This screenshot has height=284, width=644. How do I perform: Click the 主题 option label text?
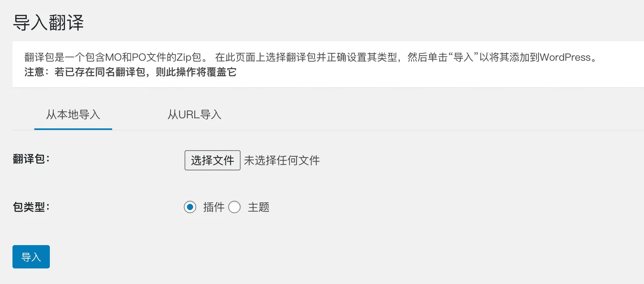pos(259,207)
